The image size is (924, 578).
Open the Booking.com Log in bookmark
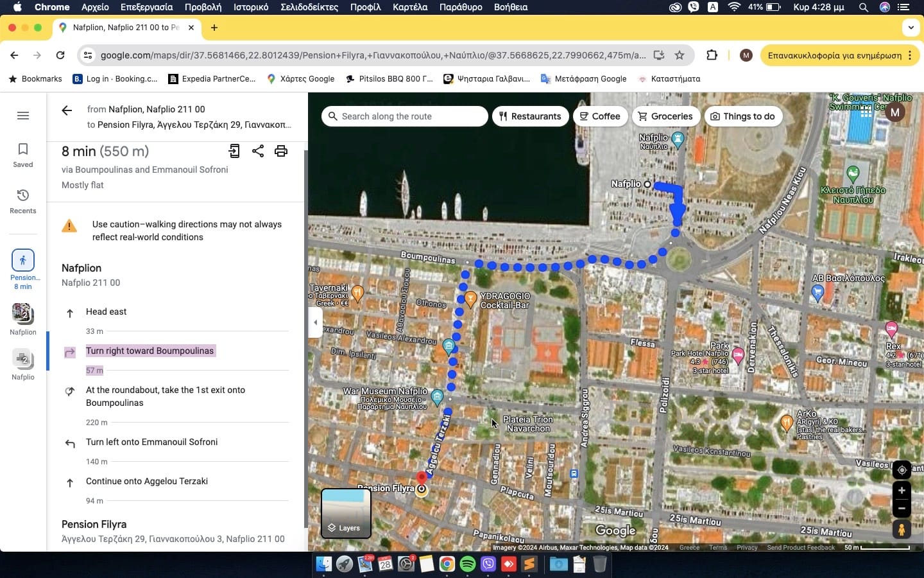[x=115, y=79]
